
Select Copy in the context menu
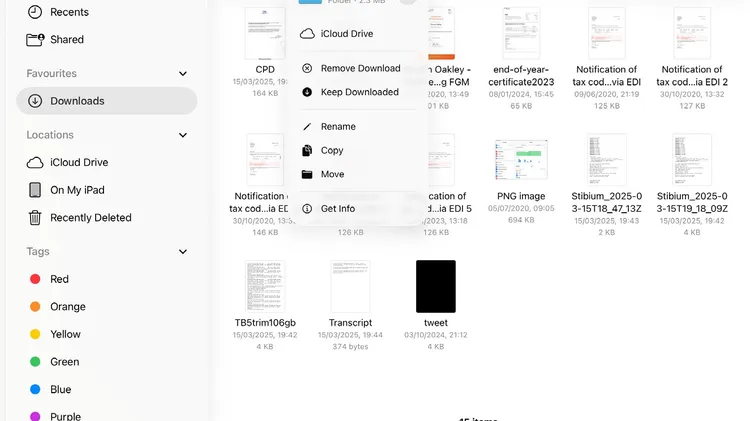pyautogui.click(x=332, y=151)
